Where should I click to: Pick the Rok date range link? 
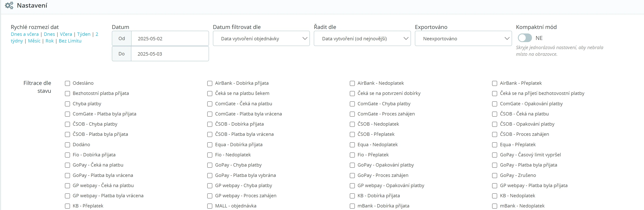coord(49,41)
